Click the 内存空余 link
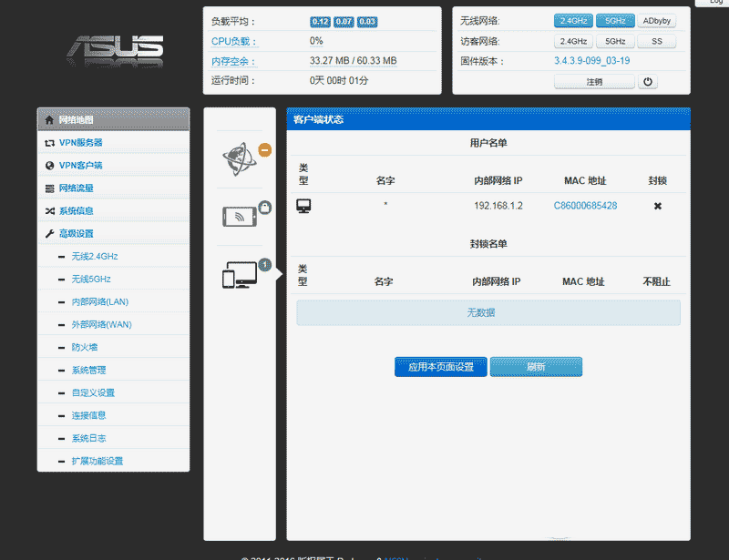 [x=233, y=61]
